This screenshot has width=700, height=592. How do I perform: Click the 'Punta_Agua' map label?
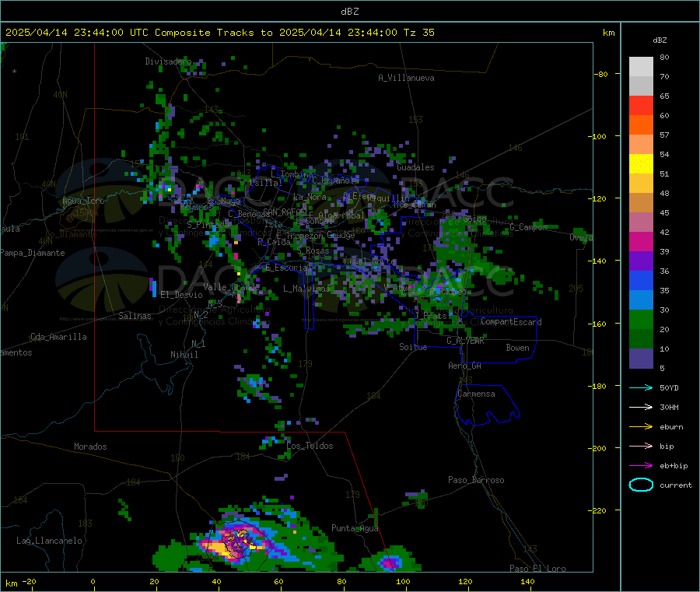click(355, 528)
